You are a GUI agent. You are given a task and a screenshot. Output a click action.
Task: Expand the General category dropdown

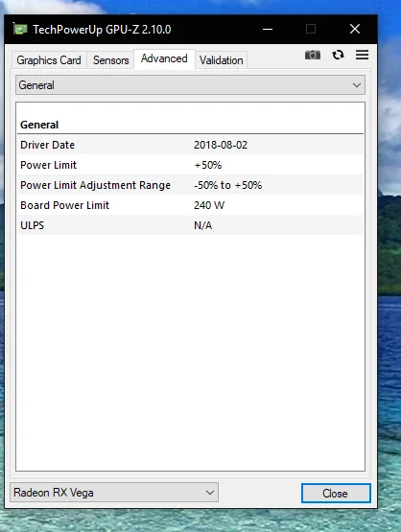click(x=190, y=85)
